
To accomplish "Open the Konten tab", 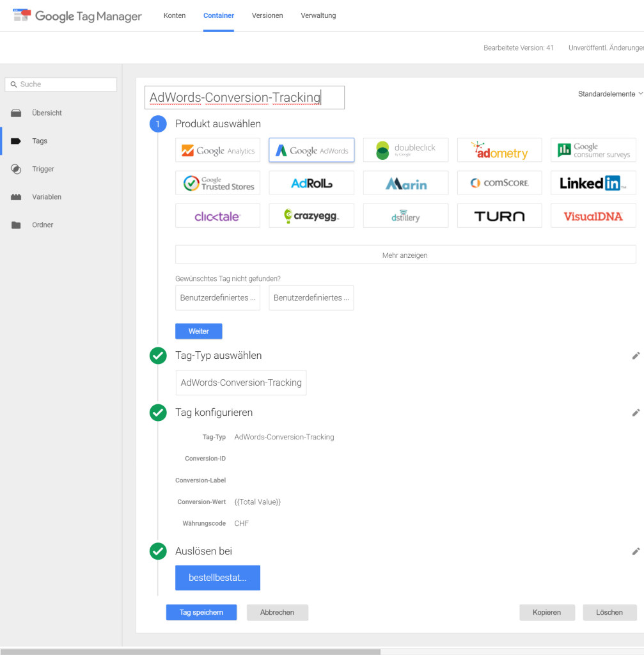I will (175, 15).
